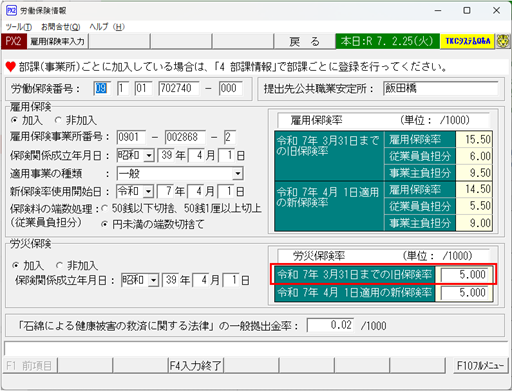Open 適用事業の種類 dropdown showing 一般
Screen dimensions: 512x391
tap(237, 174)
